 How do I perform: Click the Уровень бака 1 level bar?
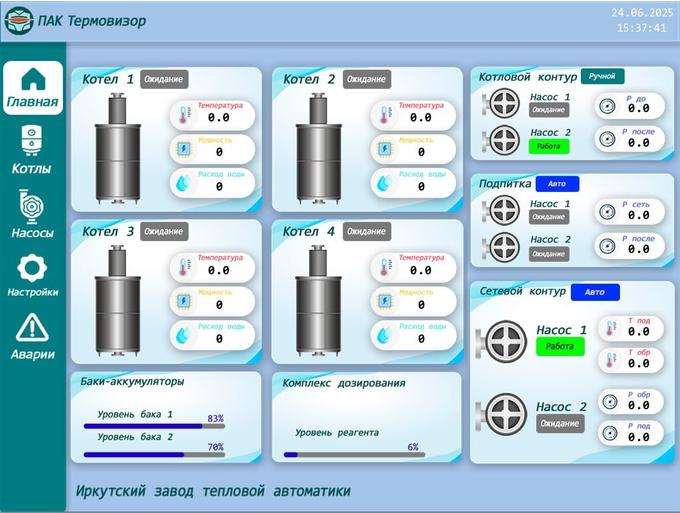click(153, 426)
